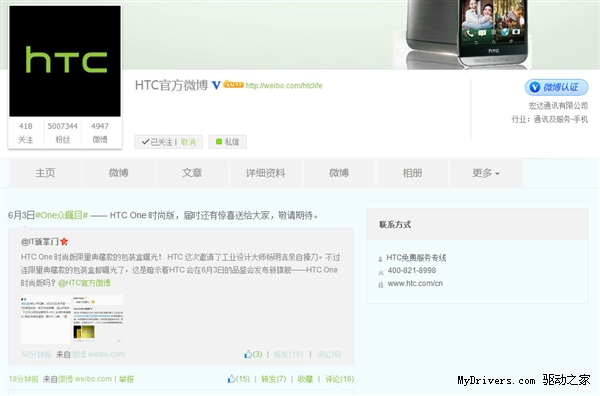Switch to the 主页 tab
This screenshot has width=600, height=396.
pyautogui.click(x=45, y=173)
